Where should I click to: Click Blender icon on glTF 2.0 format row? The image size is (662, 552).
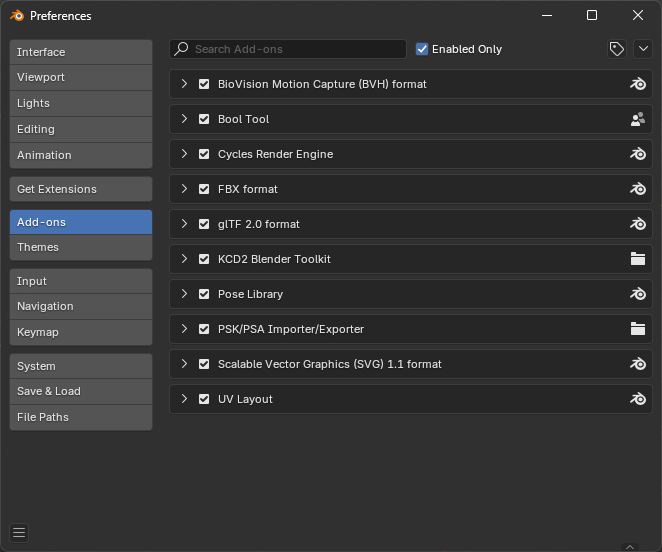click(638, 224)
